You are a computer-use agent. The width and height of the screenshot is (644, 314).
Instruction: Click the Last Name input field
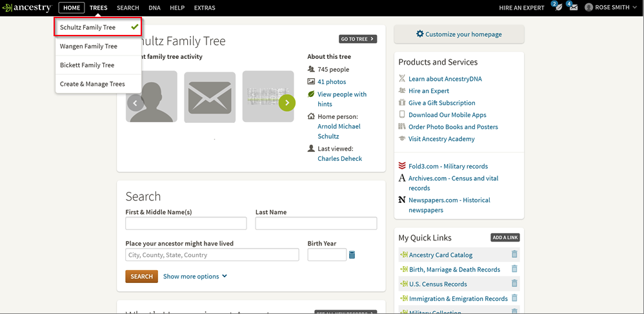click(x=316, y=224)
